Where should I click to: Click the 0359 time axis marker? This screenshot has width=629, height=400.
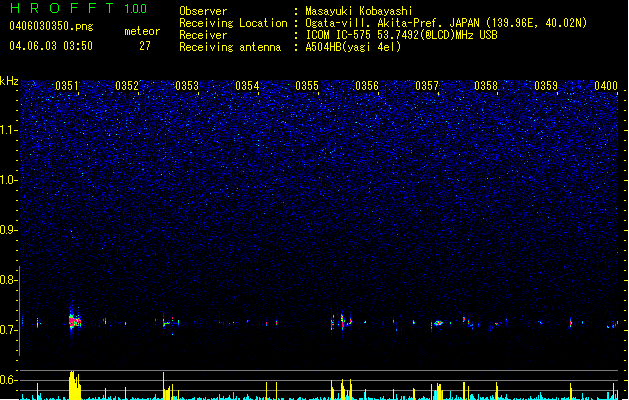[546, 86]
